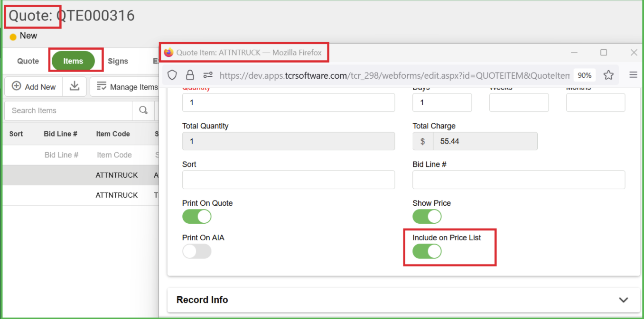644x319 pixels.
Task: Click the New status label
Action: pos(28,36)
